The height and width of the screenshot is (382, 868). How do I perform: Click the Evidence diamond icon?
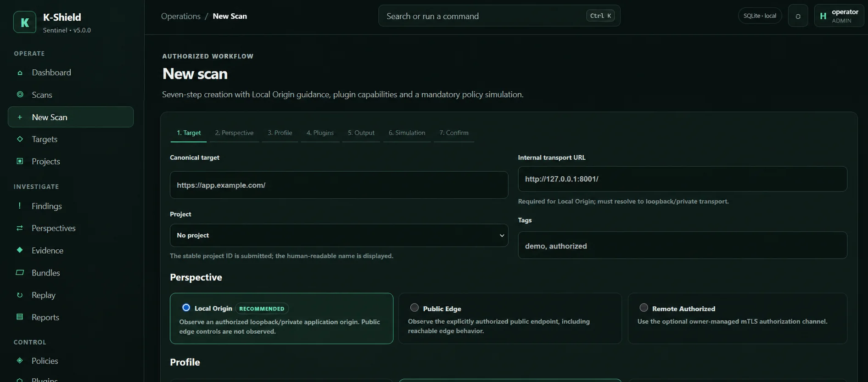(20, 250)
